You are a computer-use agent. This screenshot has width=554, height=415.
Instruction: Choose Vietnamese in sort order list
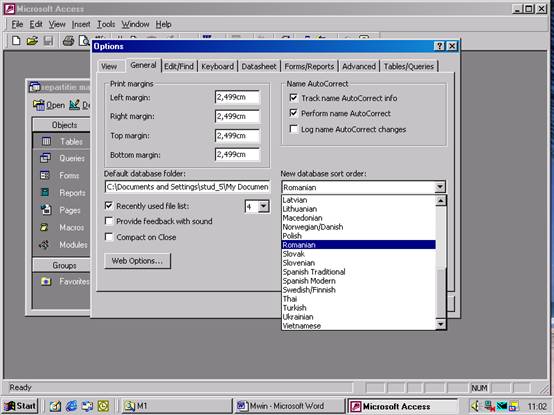[x=358, y=326]
